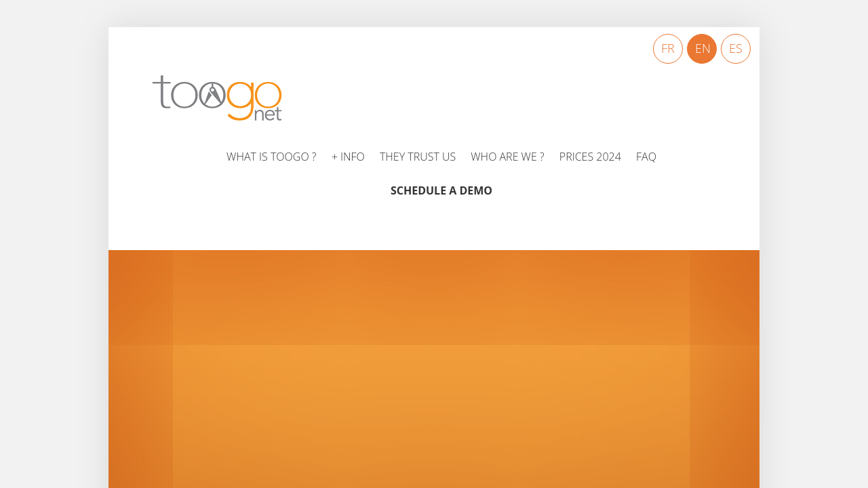Open WHO ARE WE ? section
The image size is (868, 488).
click(507, 157)
